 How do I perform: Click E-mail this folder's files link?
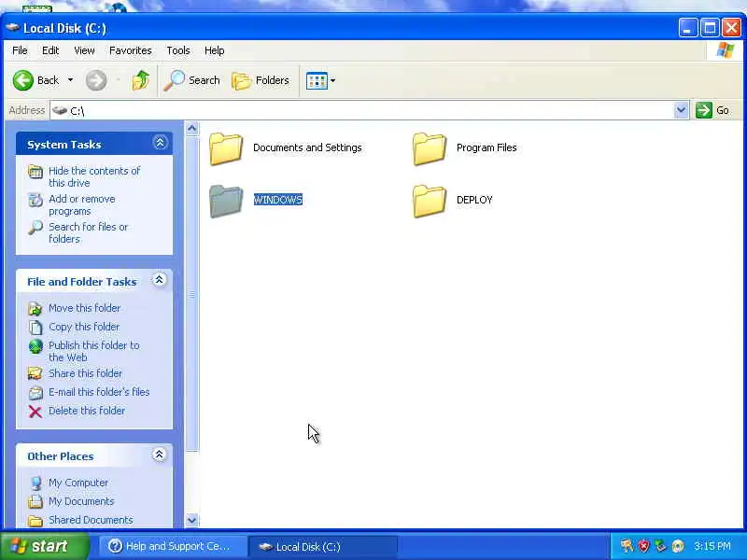pos(99,392)
